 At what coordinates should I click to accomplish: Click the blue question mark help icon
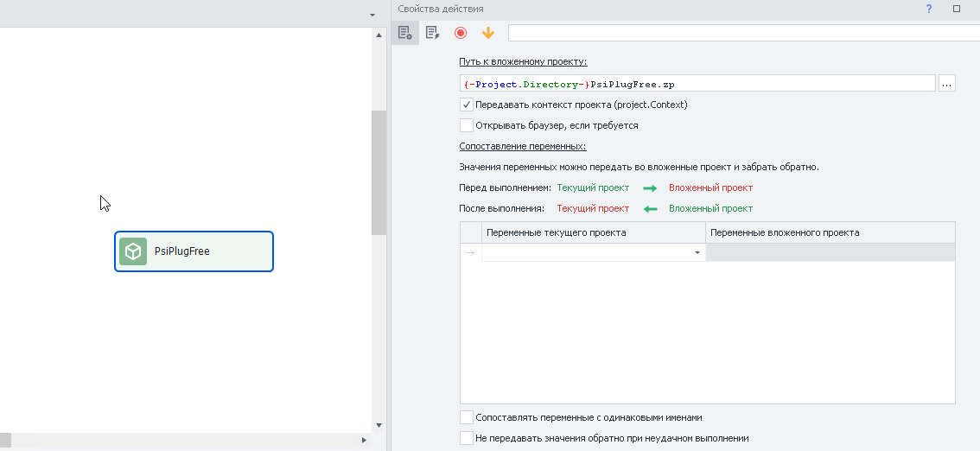tap(929, 9)
